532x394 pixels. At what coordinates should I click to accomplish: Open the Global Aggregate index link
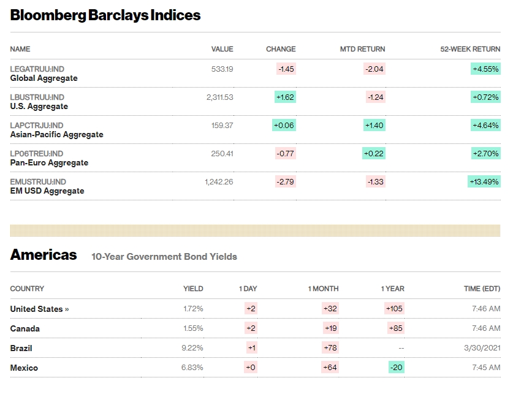44,78
